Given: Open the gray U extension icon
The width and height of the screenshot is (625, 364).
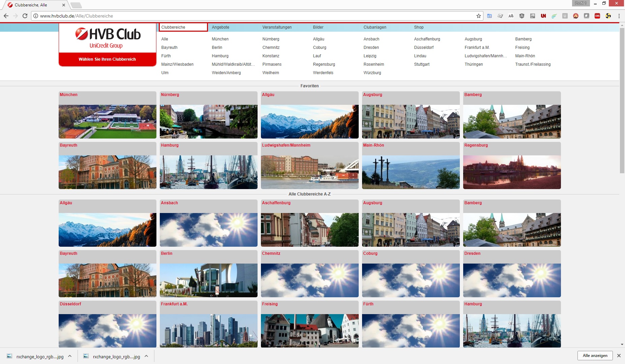Looking at the screenshot, I should (x=565, y=16).
